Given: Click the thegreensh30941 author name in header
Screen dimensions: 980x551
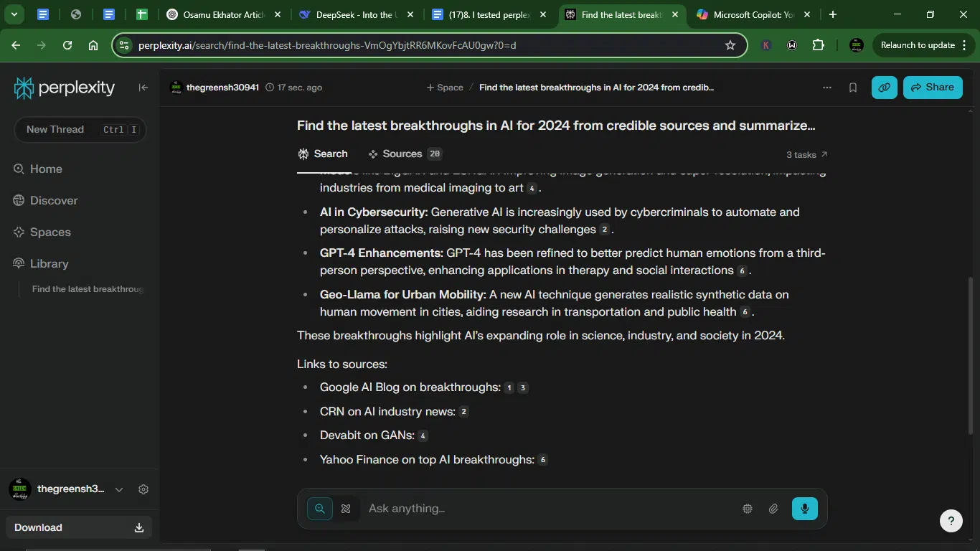Looking at the screenshot, I should (x=222, y=88).
